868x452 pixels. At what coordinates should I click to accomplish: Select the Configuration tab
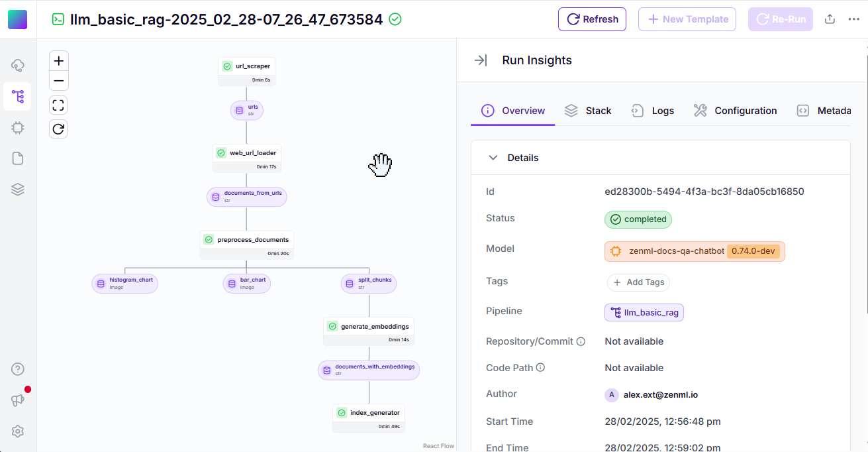point(736,111)
